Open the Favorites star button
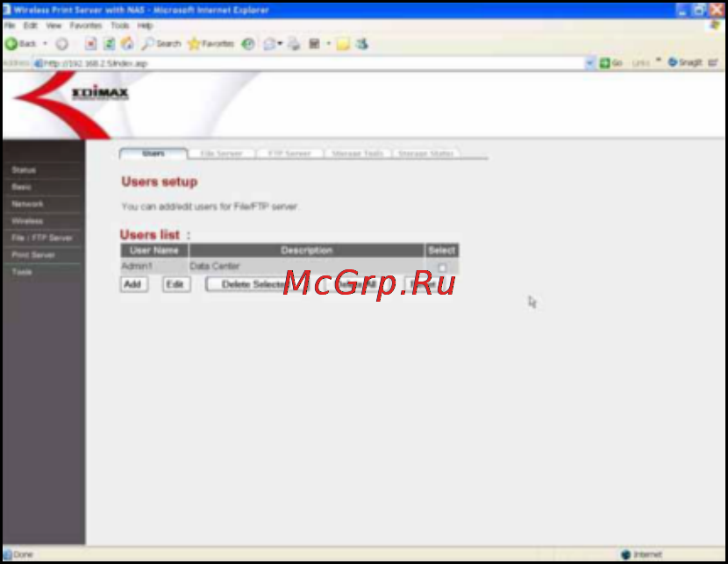 point(211,44)
